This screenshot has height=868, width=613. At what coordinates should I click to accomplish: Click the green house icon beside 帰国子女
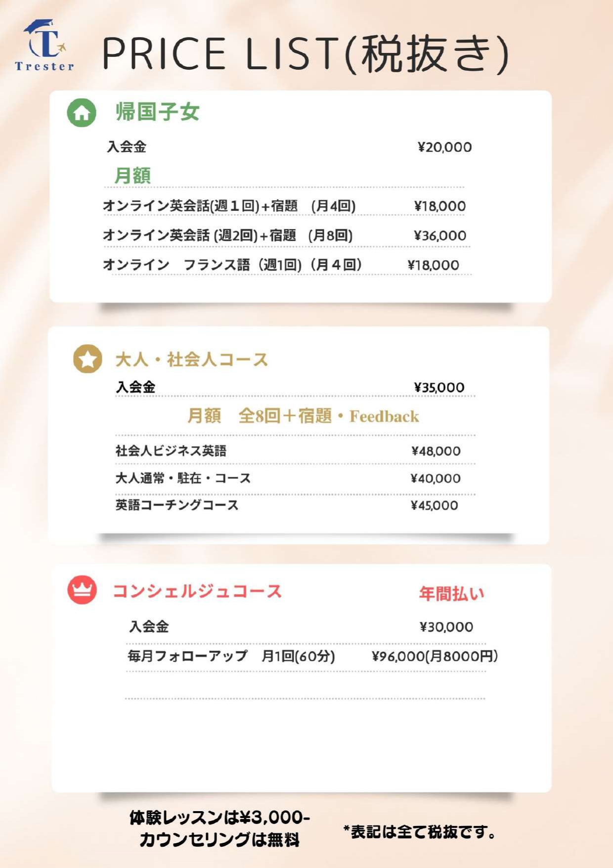click(x=82, y=113)
